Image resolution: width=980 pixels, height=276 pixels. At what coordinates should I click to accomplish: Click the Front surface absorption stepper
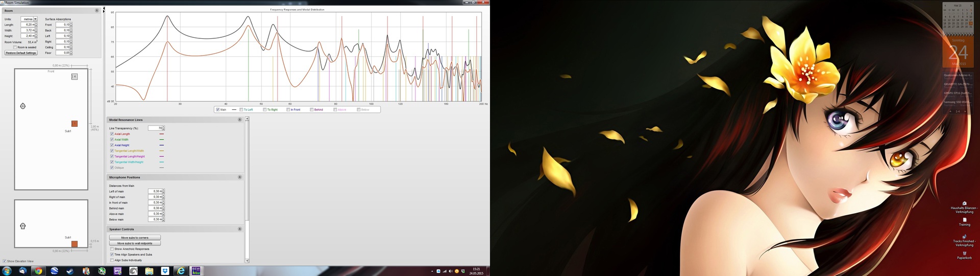[71, 25]
